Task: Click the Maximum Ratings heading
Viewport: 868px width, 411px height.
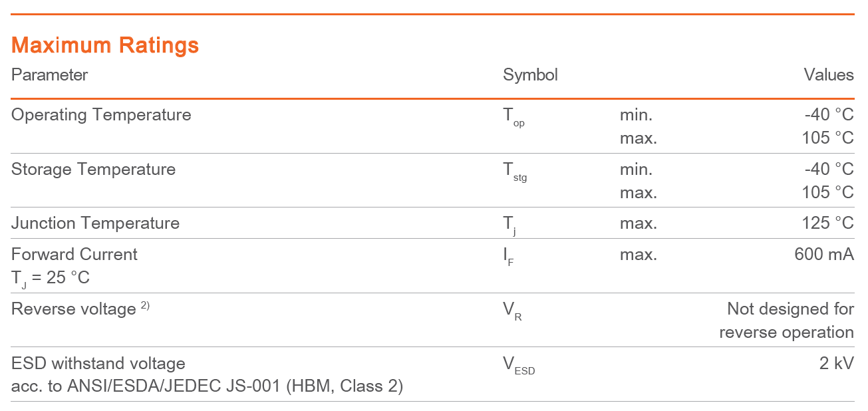Action: pyautogui.click(x=105, y=45)
